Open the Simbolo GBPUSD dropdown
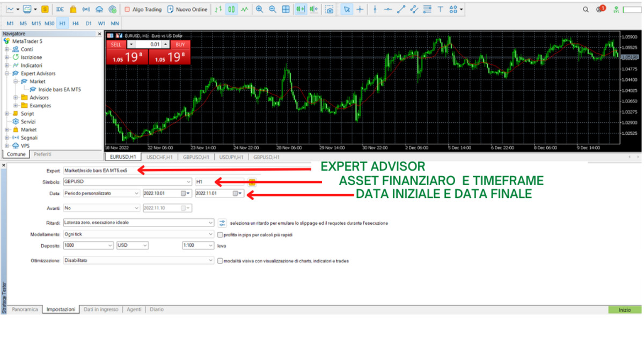 tap(188, 181)
